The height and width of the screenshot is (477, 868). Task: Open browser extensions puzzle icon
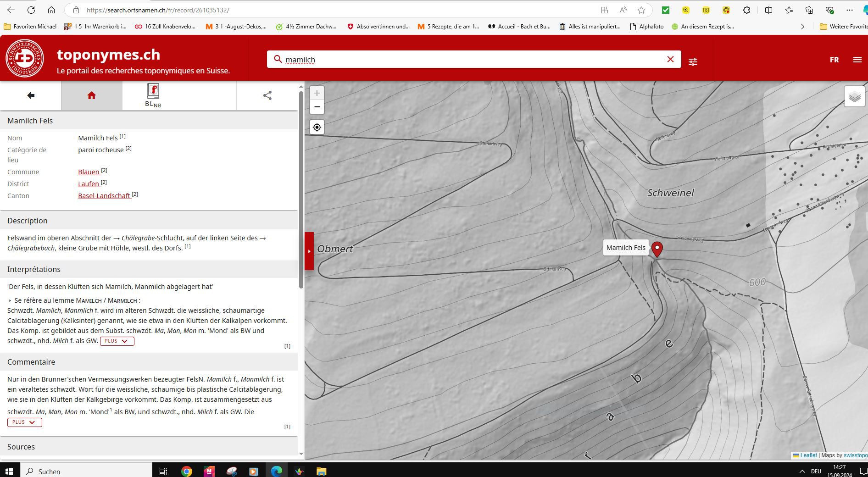click(x=746, y=10)
